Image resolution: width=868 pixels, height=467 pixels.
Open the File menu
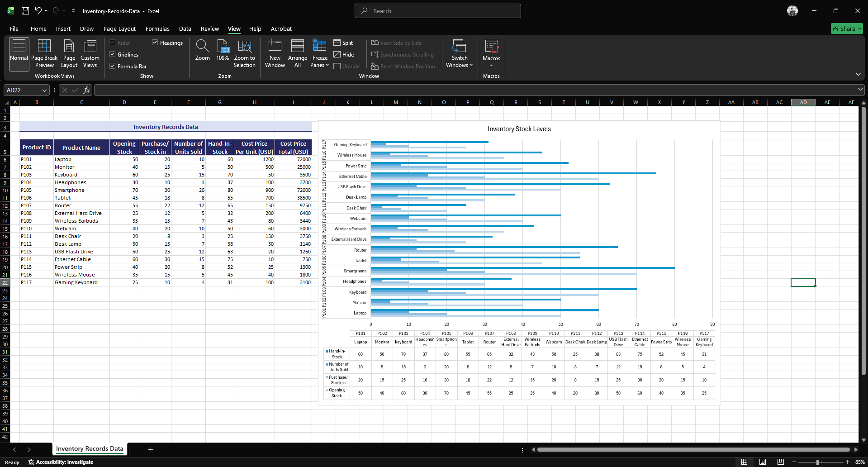click(14, 29)
